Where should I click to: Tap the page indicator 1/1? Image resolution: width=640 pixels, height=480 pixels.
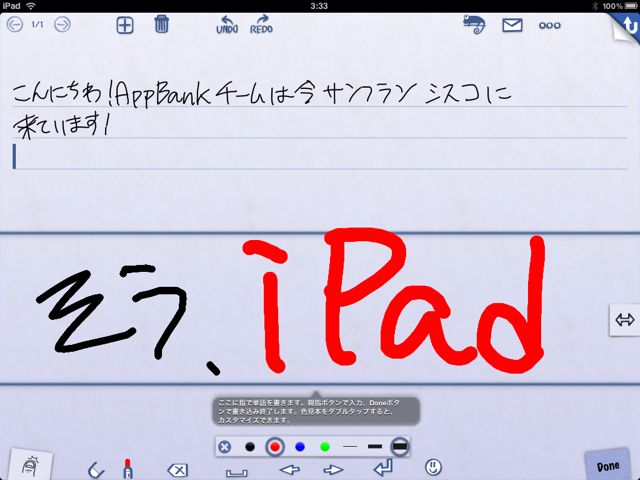pyautogui.click(x=38, y=24)
